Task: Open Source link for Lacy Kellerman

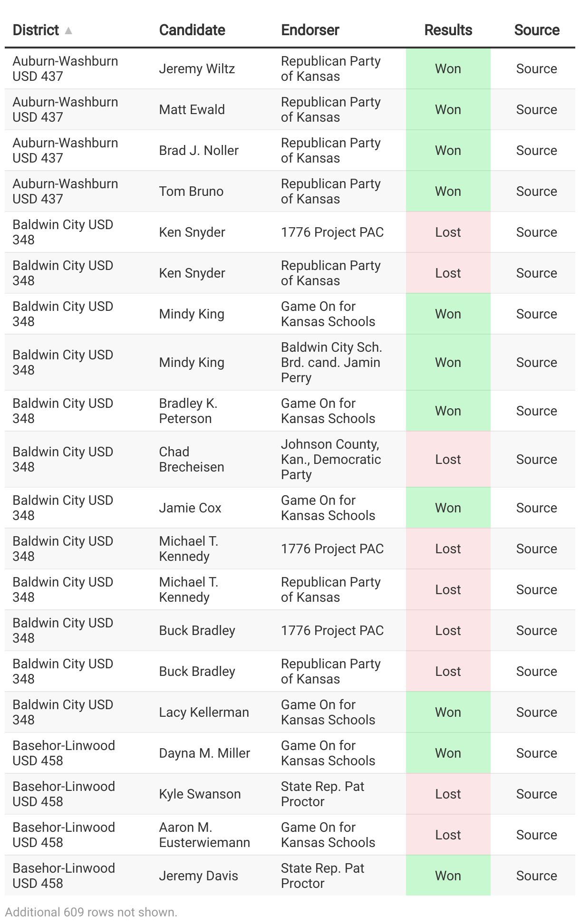Action: [x=537, y=712]
